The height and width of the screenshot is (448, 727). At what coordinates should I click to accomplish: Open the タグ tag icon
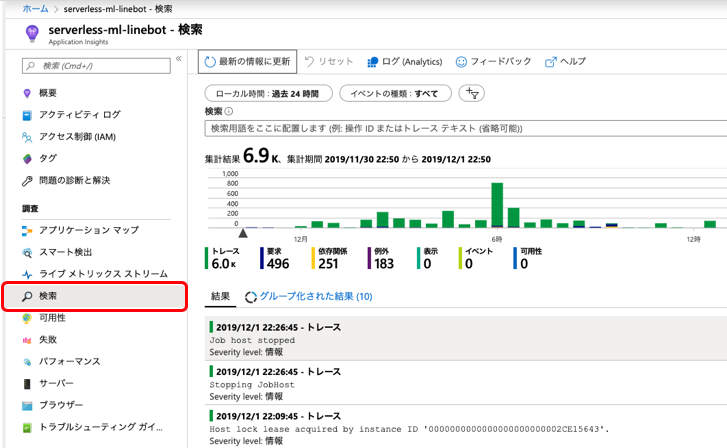pyautogui.click(x=27, y=159)
